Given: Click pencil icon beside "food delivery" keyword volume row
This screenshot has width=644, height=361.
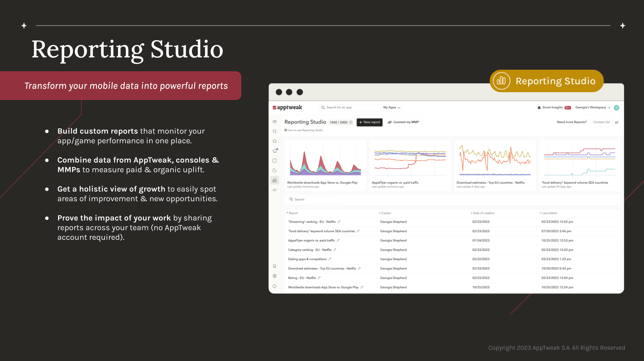Looking at the screenshot, I should pyautogui.click(x=358, y=231).
